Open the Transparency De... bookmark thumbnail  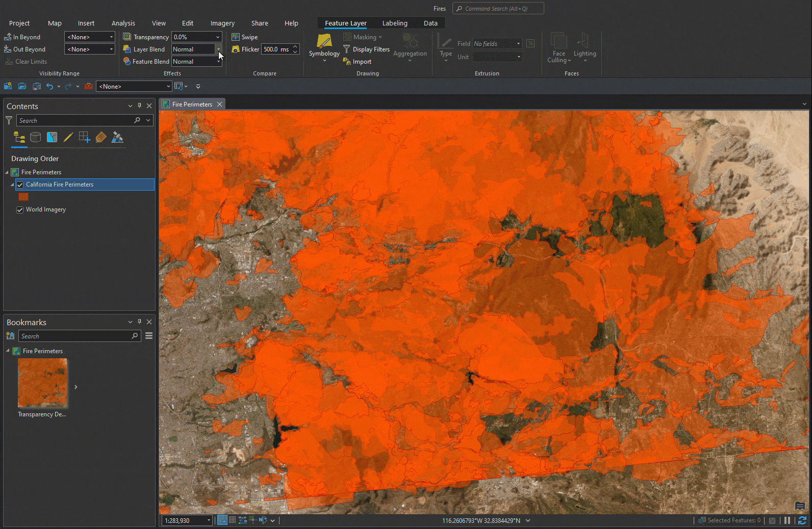click(x=42, y=383)
